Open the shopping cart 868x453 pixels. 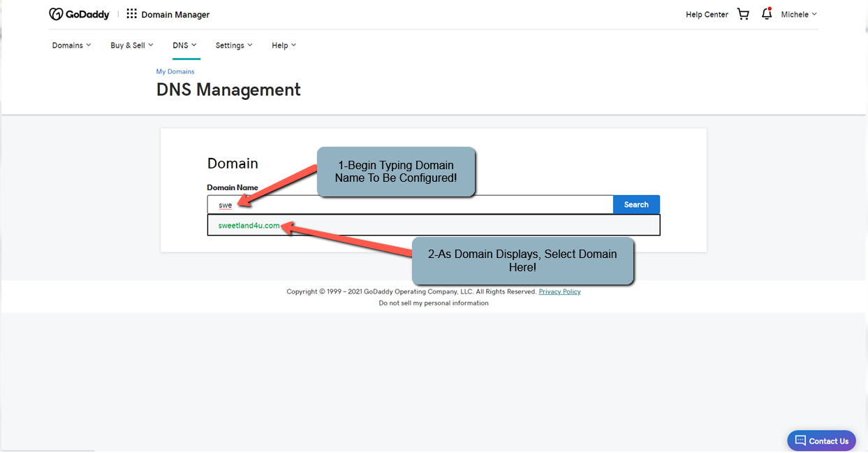tap(743, 14)
